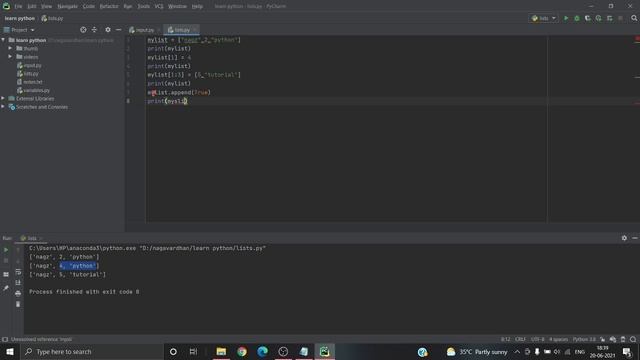Click the Process finished with exit code line
640x360 pixels.
coord(84,292)
